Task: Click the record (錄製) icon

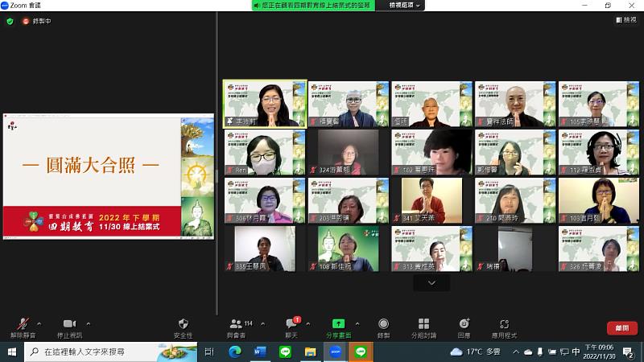Action: pos(383,323)
